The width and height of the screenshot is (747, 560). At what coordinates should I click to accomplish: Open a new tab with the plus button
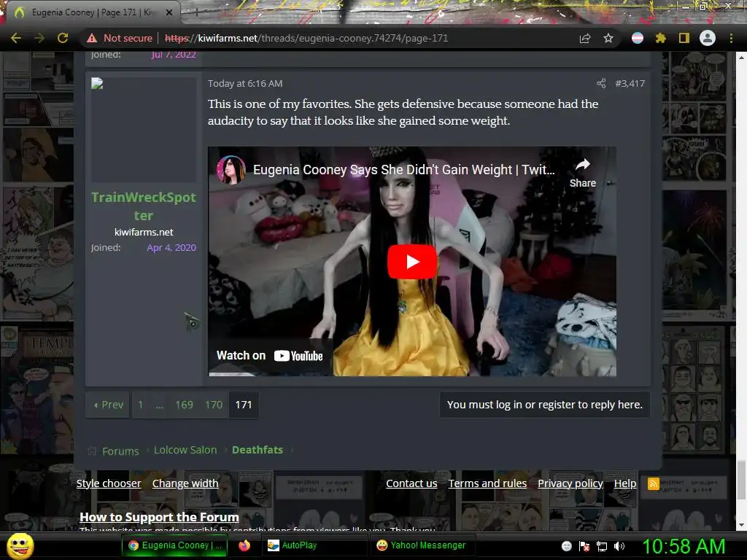[196, 13]
